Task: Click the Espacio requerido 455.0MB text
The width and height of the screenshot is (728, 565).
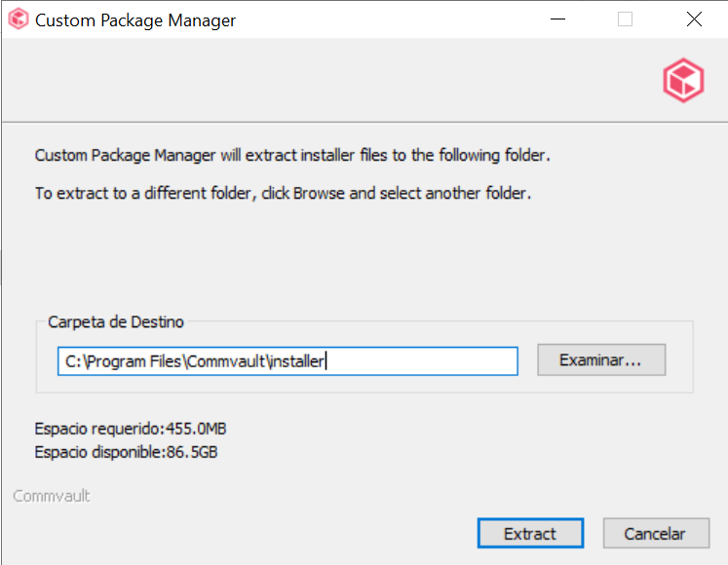Action: [x=131, y=429]
